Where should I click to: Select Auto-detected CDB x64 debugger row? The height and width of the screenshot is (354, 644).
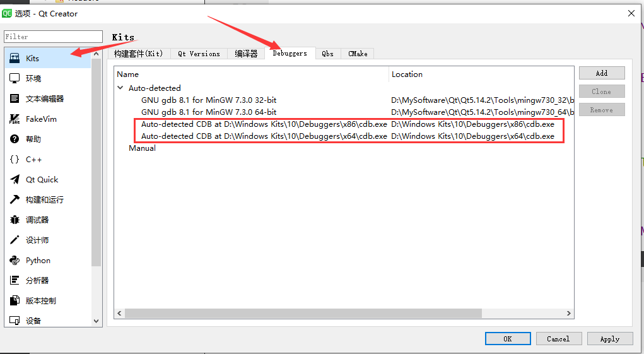(x=344, y=136)
